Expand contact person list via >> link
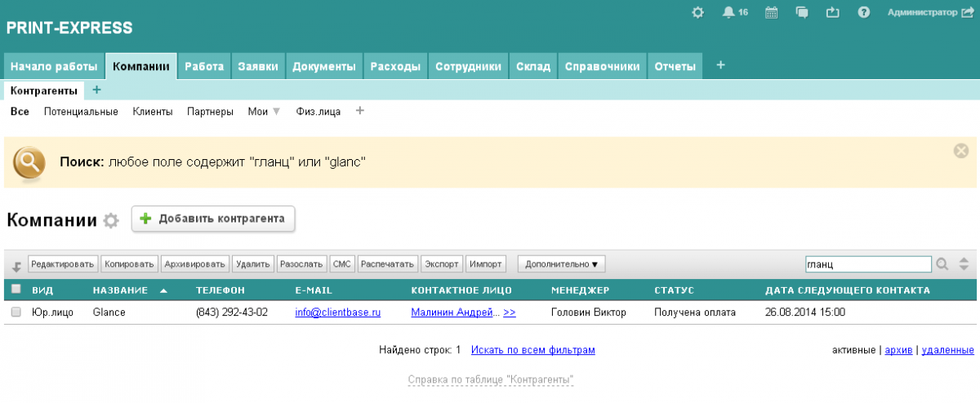The width and height of the screenshot is (980, 403). pos(510,312)
